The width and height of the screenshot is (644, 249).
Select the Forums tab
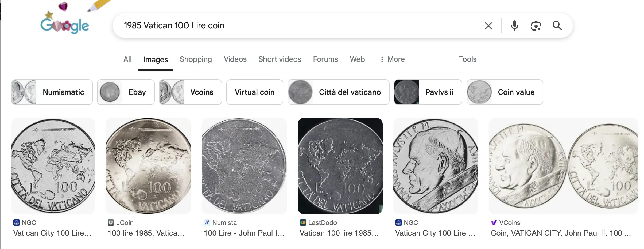[325, 59]
